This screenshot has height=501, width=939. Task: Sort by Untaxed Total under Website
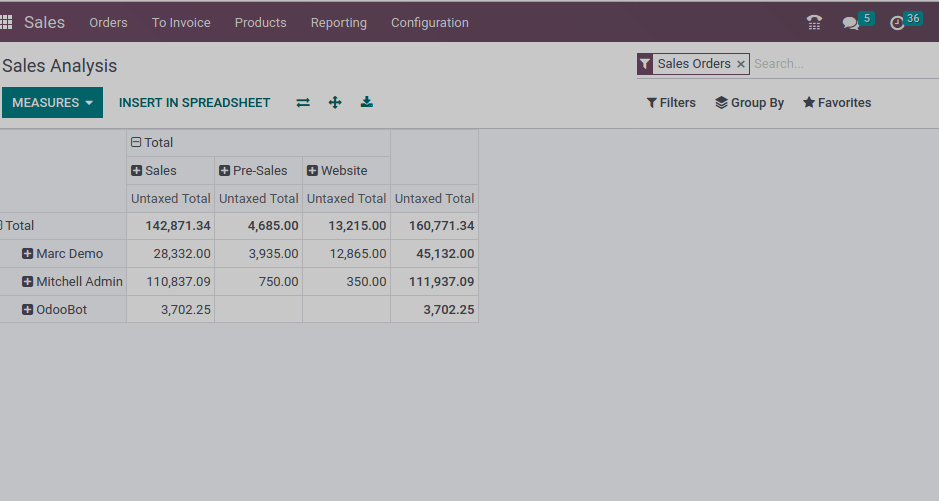click(x=346, y=198)
